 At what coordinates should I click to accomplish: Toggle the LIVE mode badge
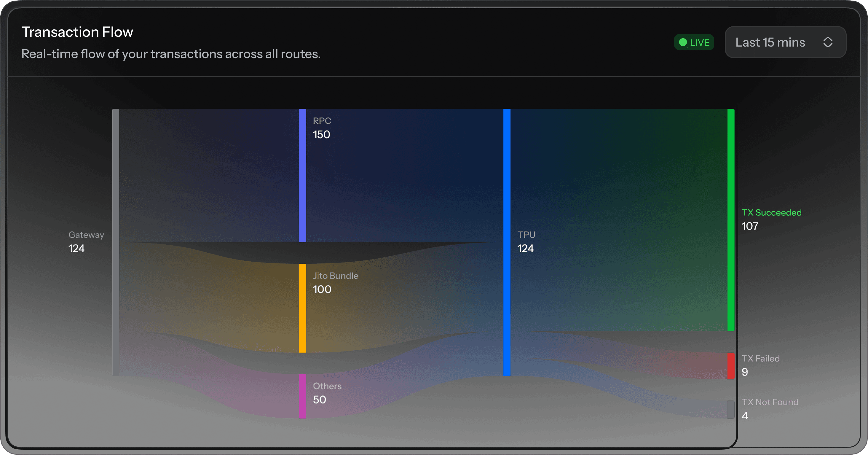coord(694,42)
